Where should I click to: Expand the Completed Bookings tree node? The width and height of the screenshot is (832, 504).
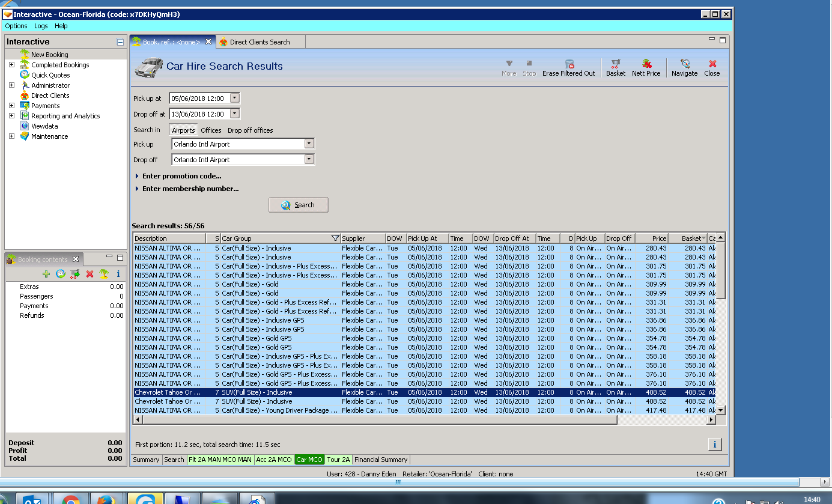pos(11,65)
